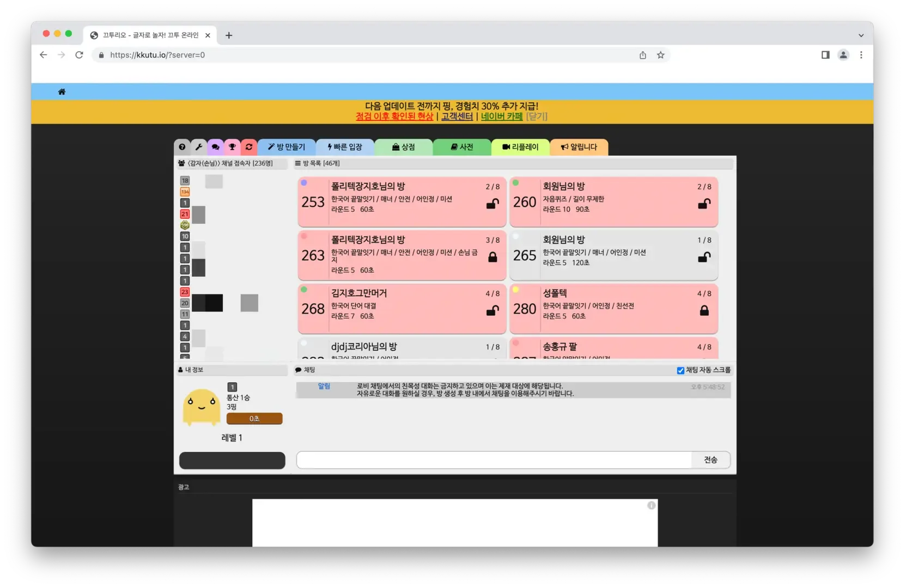Click the home icon in blue bar
The height and width of the screenshot is (588, 906).
click(62, 92)
